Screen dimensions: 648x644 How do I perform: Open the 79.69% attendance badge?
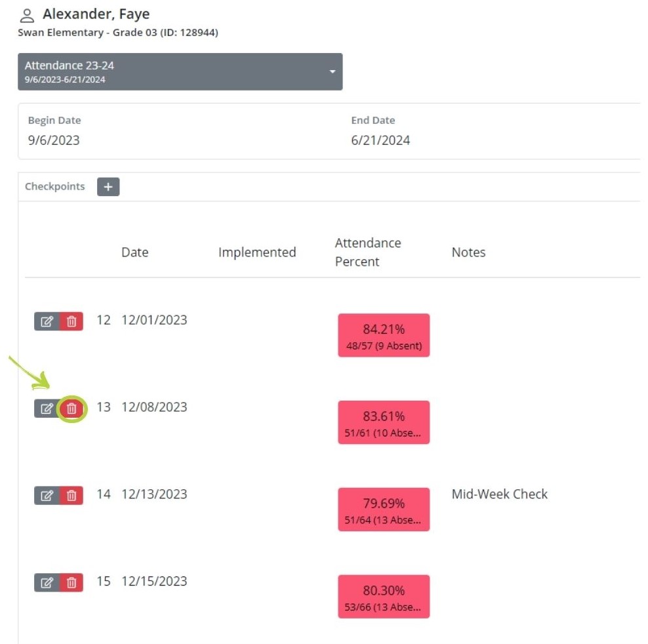click(384, 510)
